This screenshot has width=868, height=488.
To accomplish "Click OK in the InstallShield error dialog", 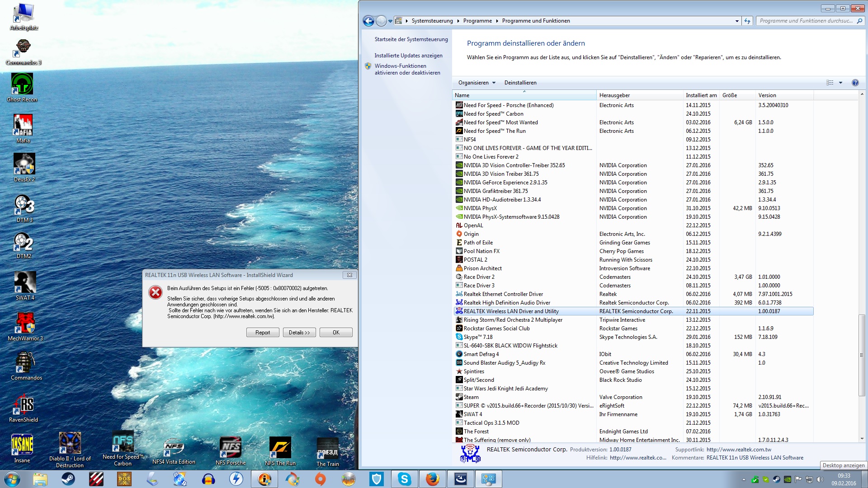I will (336, 333).
